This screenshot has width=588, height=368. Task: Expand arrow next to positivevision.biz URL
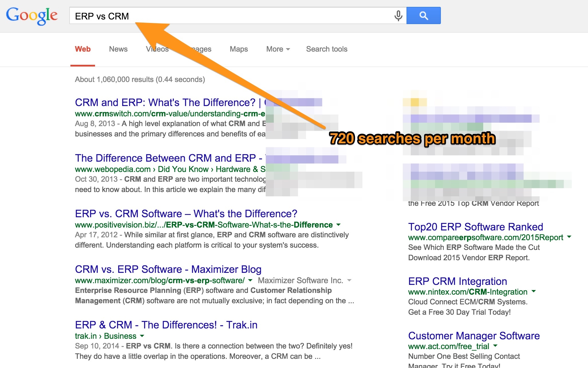[x=339, y=225]
